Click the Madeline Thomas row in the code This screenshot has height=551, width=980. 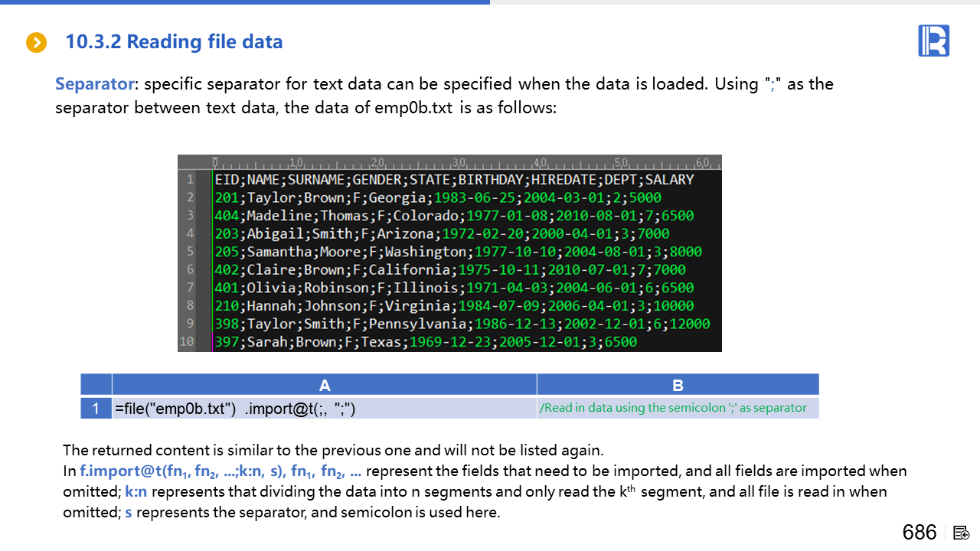click(454, 216)
